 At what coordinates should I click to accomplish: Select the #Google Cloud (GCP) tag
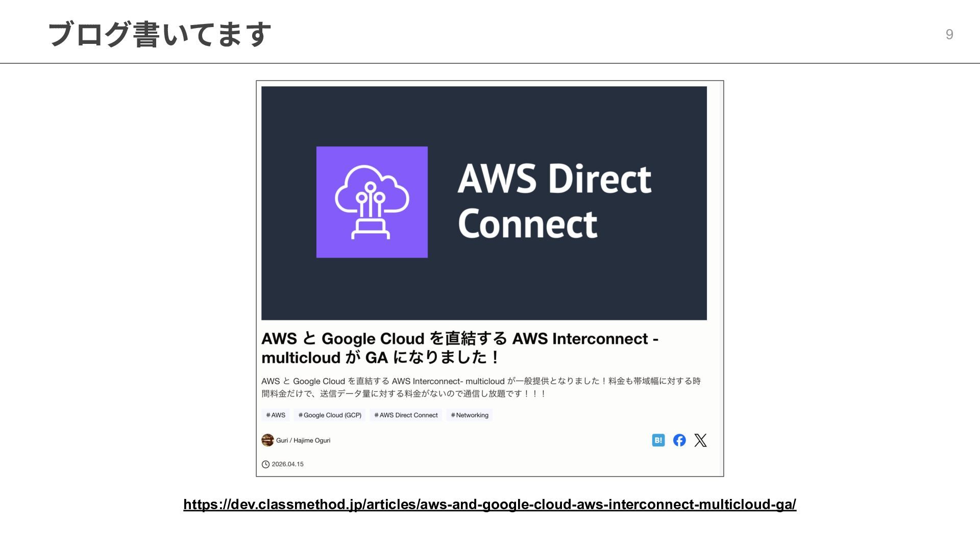coord(330,415)
